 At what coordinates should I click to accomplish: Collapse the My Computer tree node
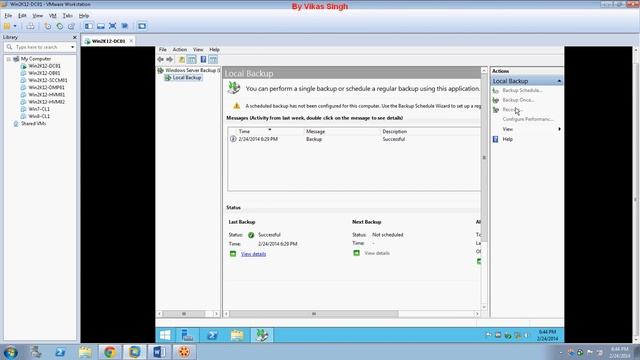click(x=8, y=59)
